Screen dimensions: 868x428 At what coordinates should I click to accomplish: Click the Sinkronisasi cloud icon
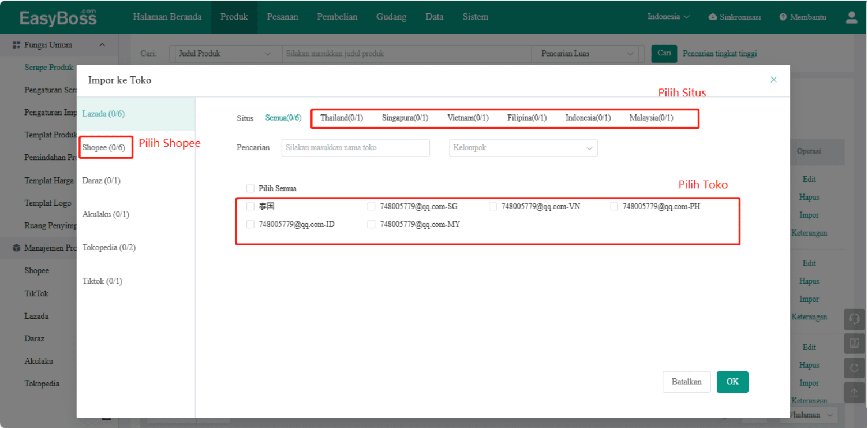tap(713, 17)
